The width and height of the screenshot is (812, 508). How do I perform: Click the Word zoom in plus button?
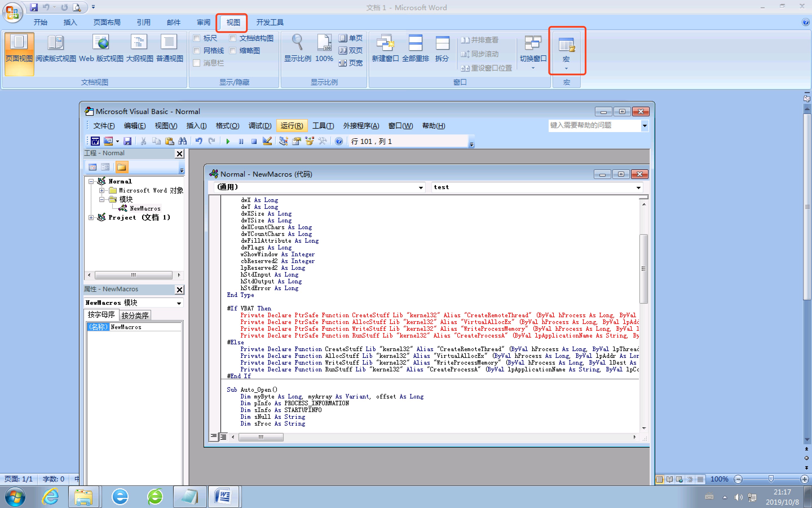804,479
